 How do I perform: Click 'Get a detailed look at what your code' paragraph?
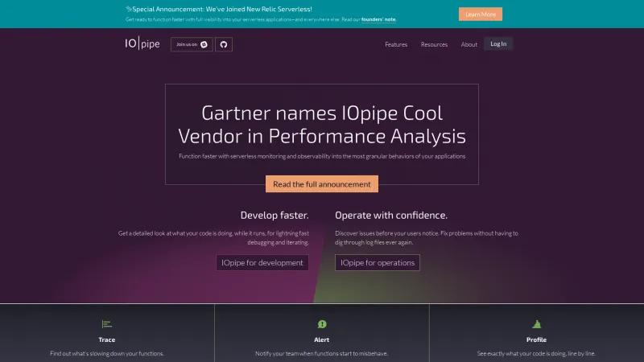(x=213, y=237)
